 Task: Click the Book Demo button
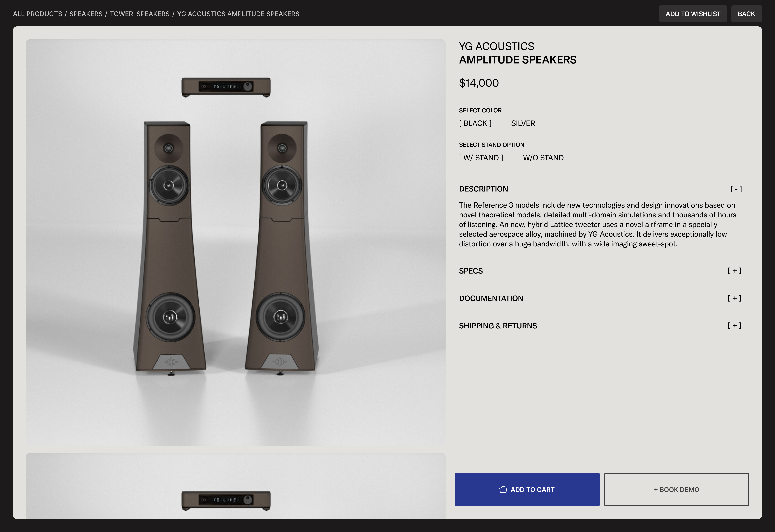click(x=676, y=489)
